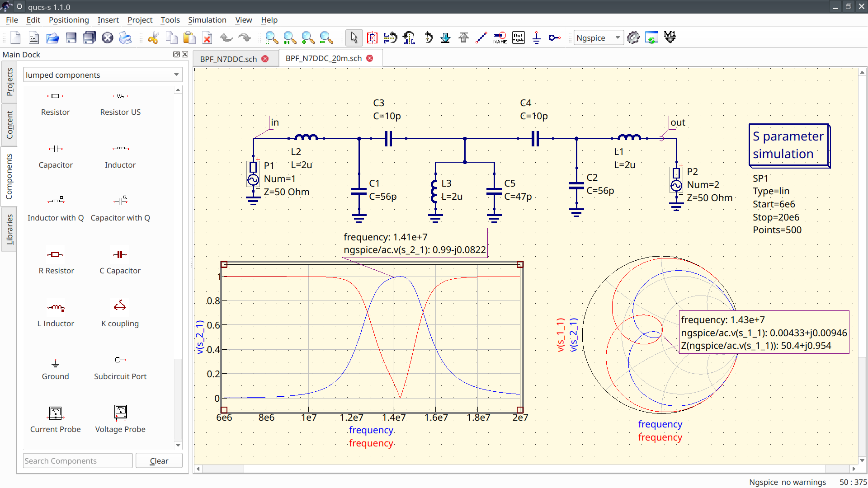Mirror component about the X axis
868x488 pixels.
click(391, 38)
